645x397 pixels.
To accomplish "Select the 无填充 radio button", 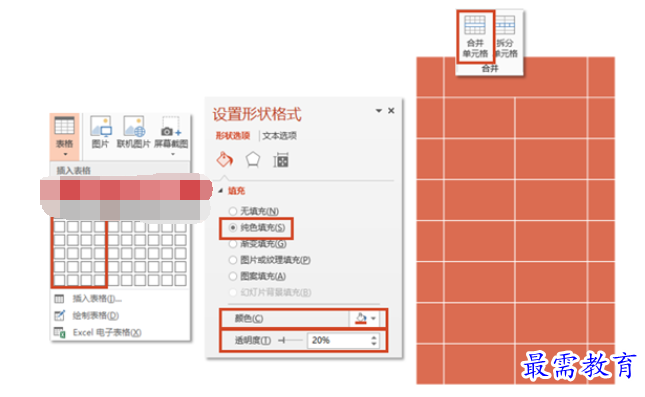I will point(233,211).
